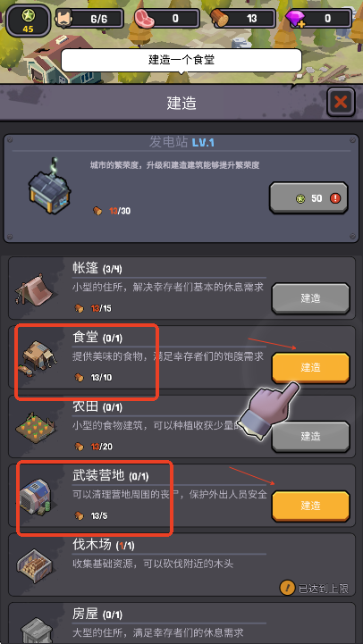Tap the meat food resource icon
Viewport: 363px width, 644px height.
click(143, 19)
